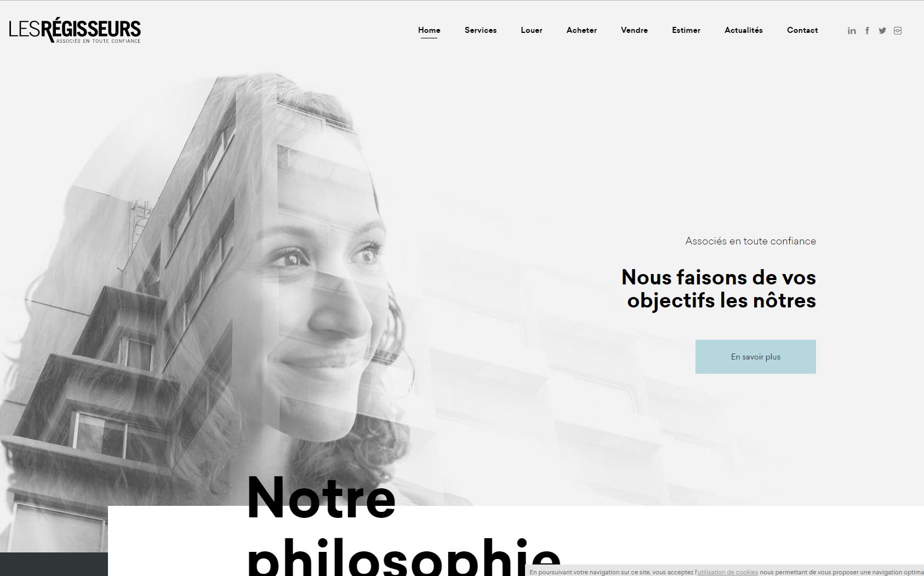Open the Facebook social icon
Image resolution: width=924 pixels, height=576 pixels.
tap(867, 31)
